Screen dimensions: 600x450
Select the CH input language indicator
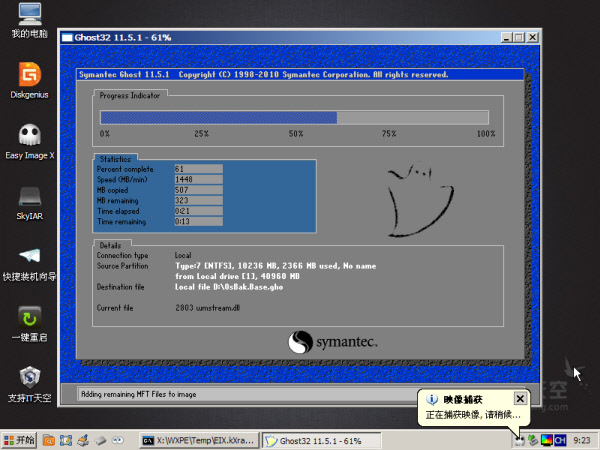pyautogui.click(x=560, y=440)
